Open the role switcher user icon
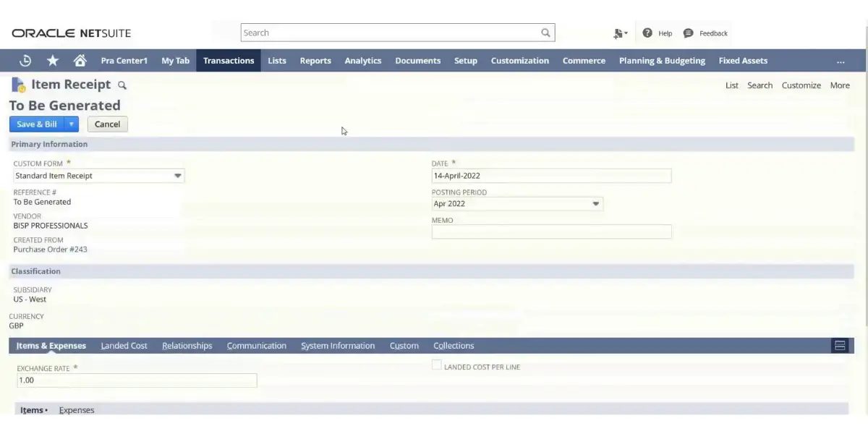The image size is (868, 434). [x=620, y=33]
